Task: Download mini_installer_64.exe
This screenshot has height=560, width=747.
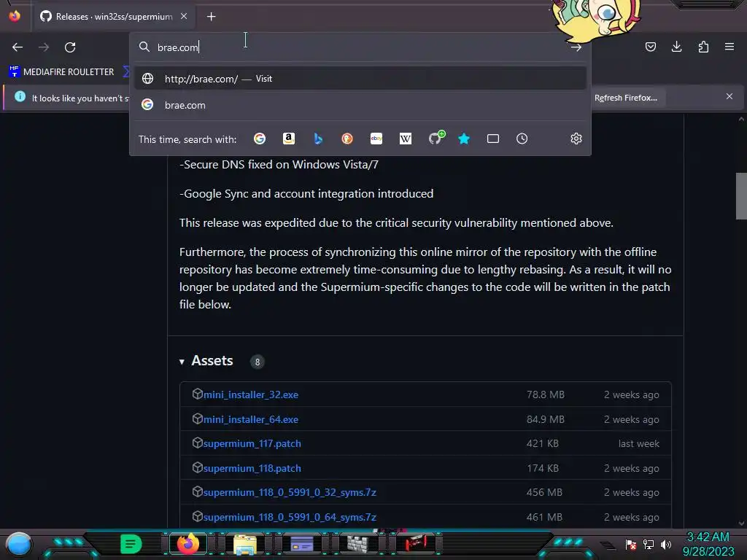Action: pos(251,419)
